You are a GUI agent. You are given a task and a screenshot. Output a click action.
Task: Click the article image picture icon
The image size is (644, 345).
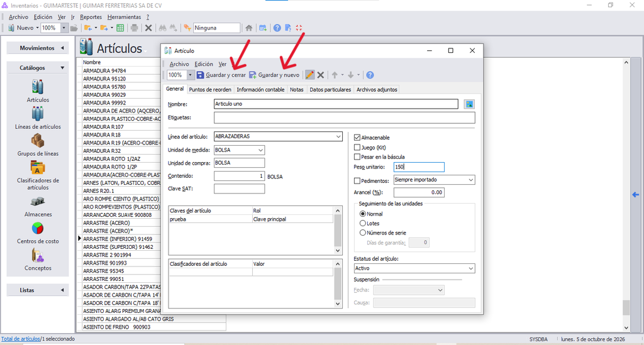pos(469,104)
